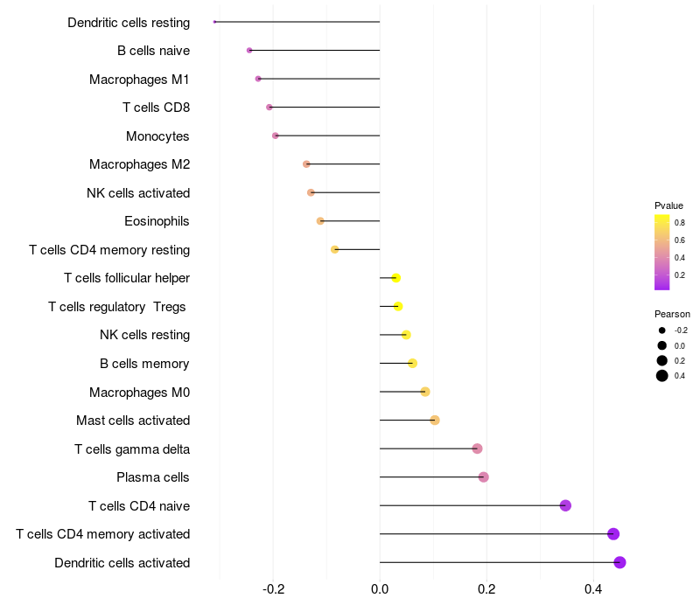Select the Eosinophils row label
The width and height of the screenshot is (700, 612).
coord(157,221)
